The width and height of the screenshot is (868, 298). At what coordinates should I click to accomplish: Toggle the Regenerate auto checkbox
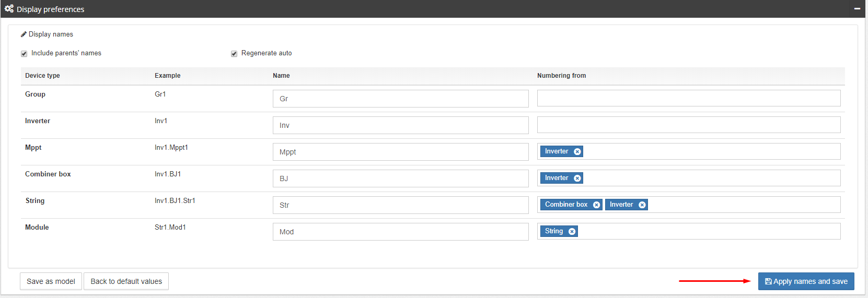pos(234,54)
